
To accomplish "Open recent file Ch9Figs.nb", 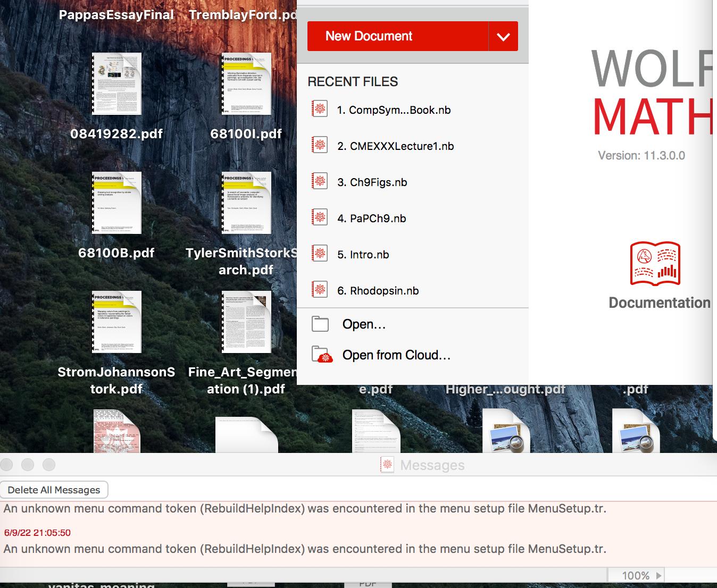I will tap(372, 182).
